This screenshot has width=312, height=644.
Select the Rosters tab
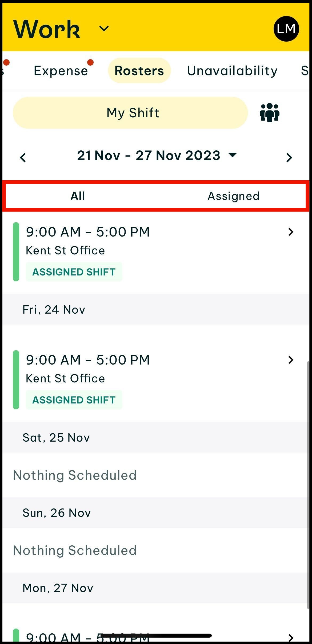(x=139, y=71)
